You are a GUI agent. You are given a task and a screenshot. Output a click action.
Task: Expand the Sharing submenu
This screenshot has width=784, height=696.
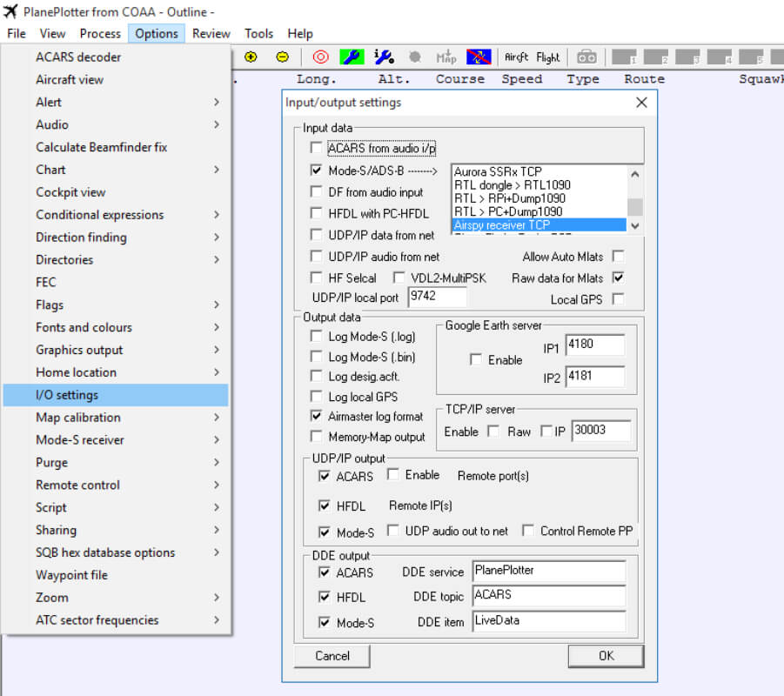point(116,530)
